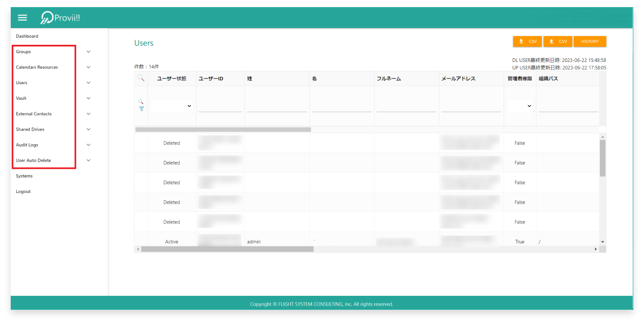Click the table's scroll right arrow
644x324 pixels.
click(x=596, y=249)
